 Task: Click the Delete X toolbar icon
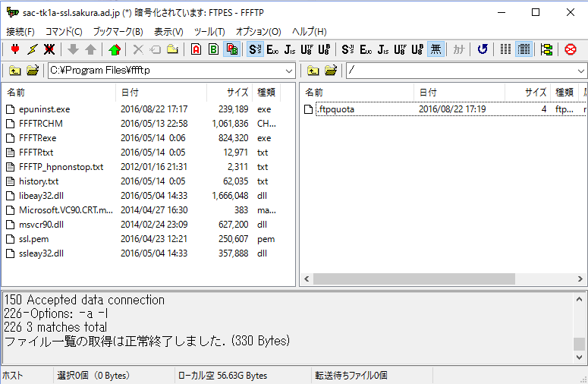coord(138,49)
